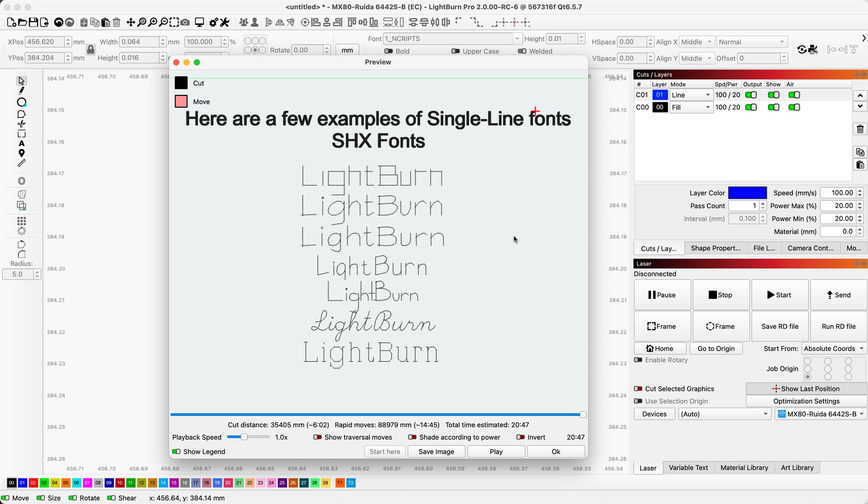Switch to Shape Properties tab
Screen dimensions: 868x504
click(x=716, y=248)
